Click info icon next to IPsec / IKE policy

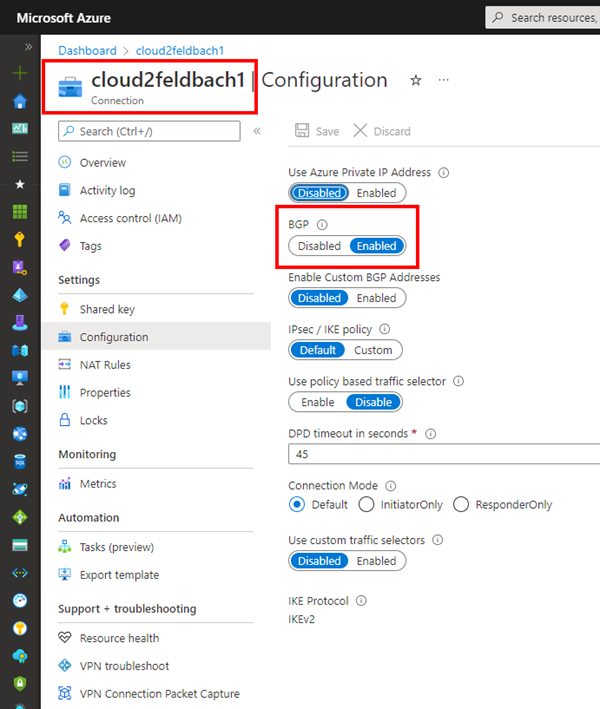[384, 329]
